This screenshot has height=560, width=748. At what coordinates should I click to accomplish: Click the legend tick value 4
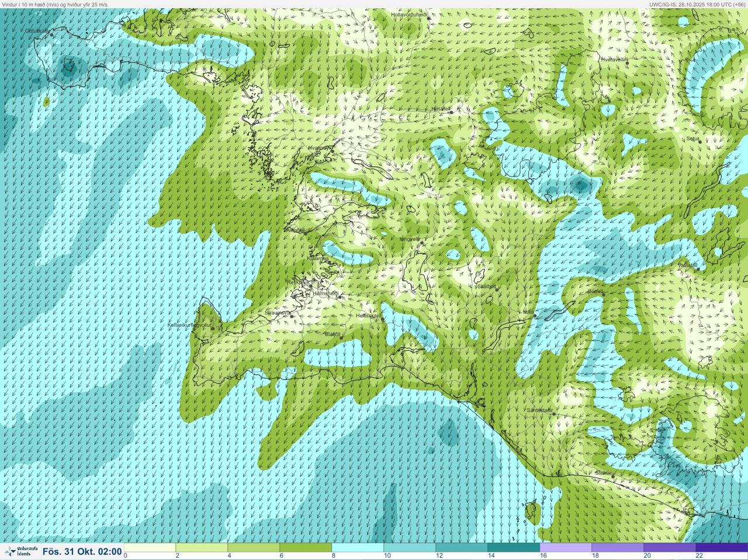(229, 556)
